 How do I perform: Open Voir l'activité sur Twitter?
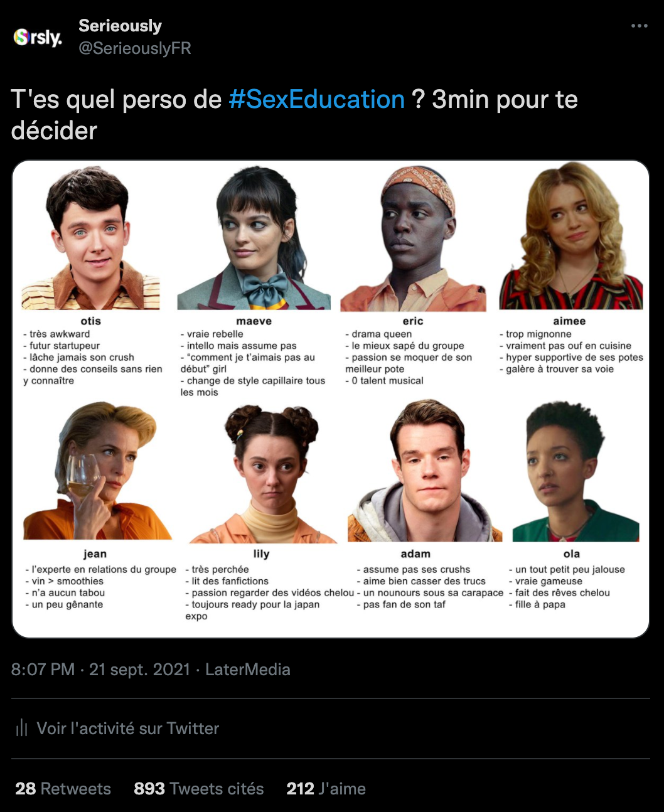[x=128, y=728]
